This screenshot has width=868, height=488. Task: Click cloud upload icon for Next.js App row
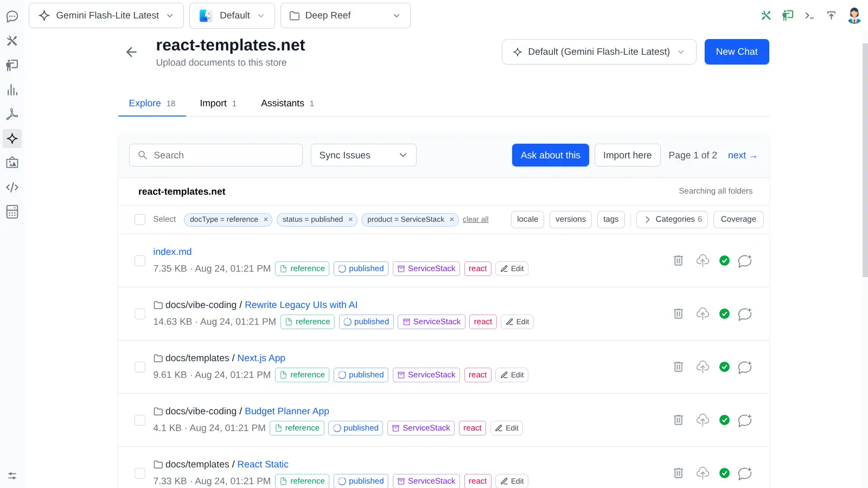703,367
